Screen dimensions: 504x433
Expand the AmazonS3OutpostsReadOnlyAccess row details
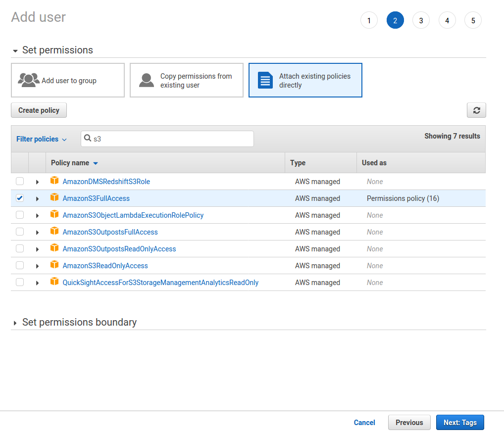point(37,249)
